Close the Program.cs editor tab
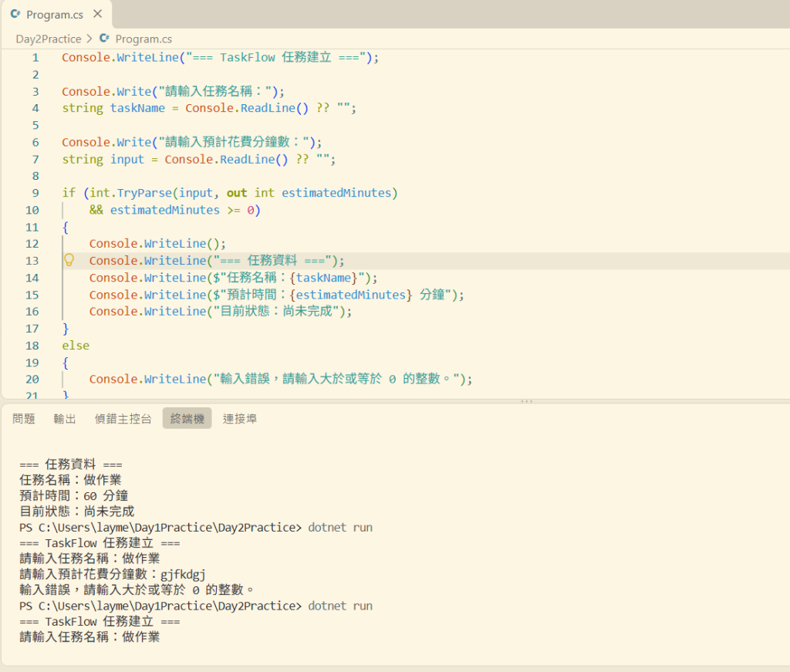 click(98, 14)
